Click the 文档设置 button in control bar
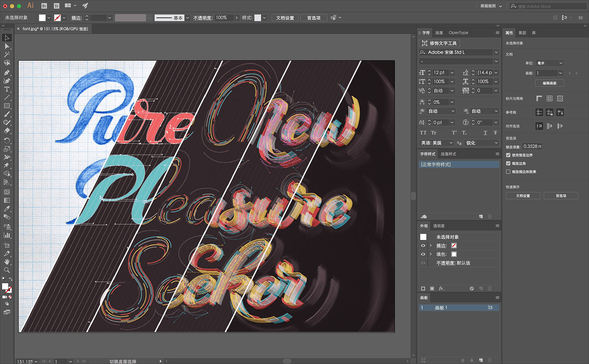This screenshot has width=589, height=364. pos(285,18)
